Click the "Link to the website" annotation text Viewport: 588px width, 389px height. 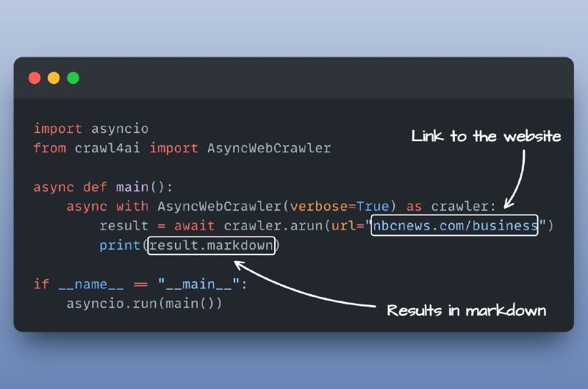[x=487, y=136]
